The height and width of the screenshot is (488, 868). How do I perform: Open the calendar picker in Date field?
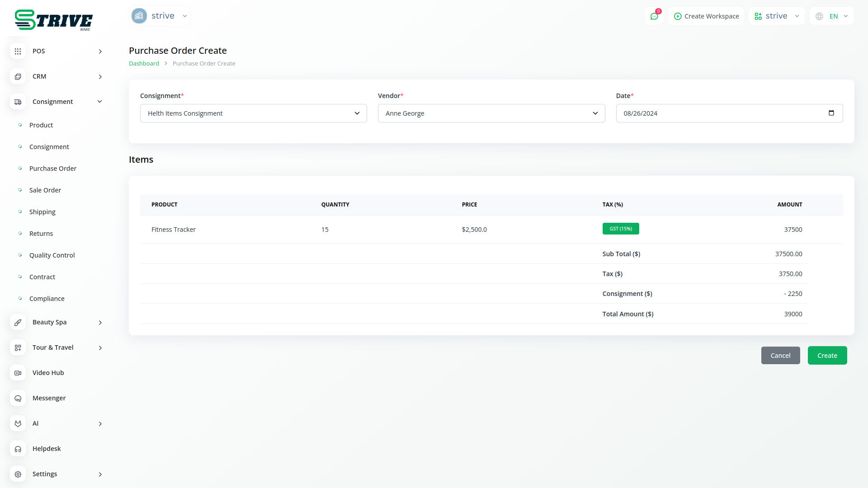pos(831,113)
